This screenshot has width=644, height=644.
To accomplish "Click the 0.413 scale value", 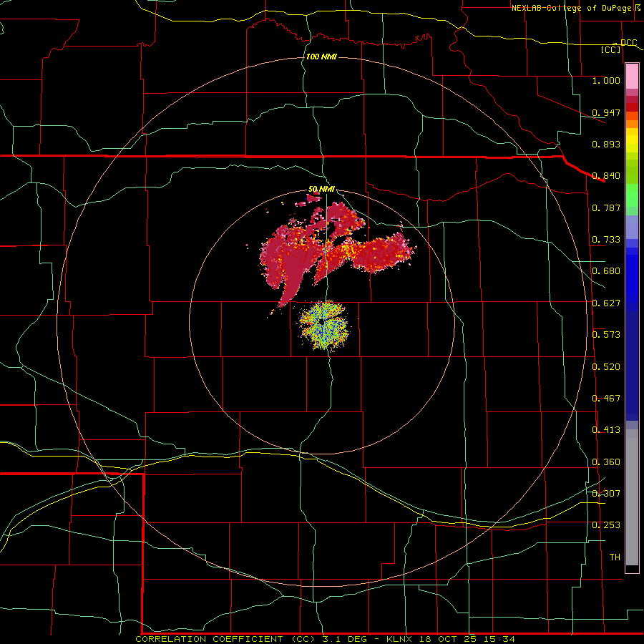I will (606, 430).
